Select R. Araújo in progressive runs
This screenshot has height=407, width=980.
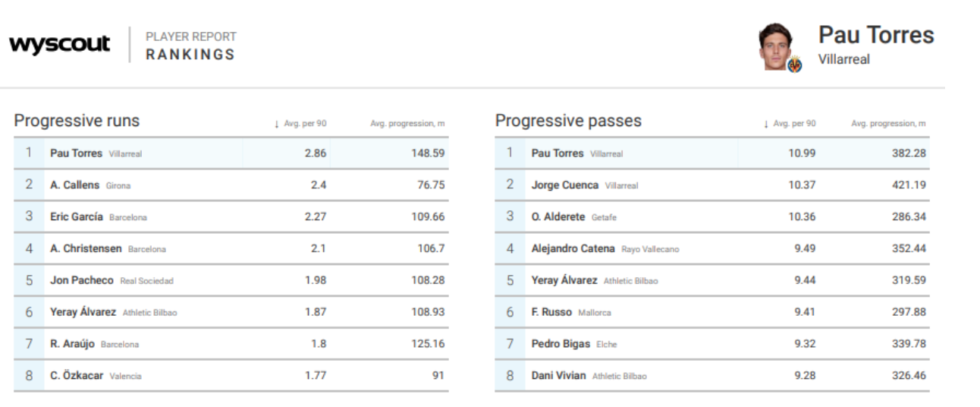tap(231, 344)
